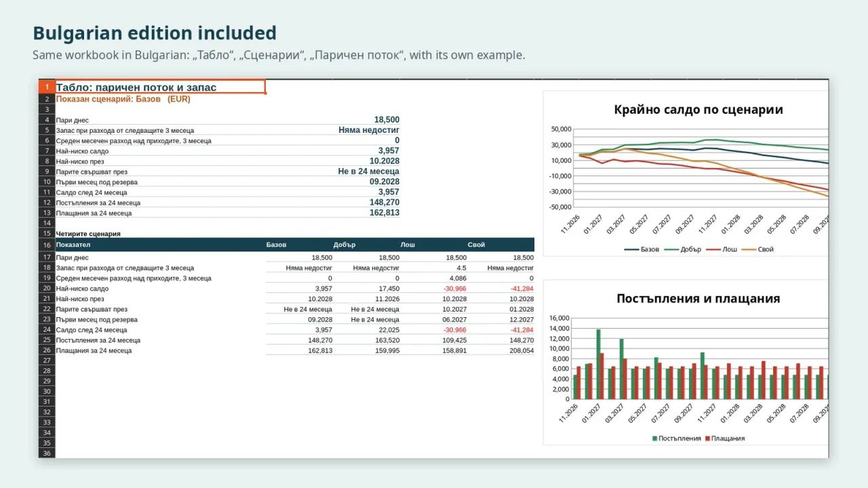Select the bold "Няма недостиг" value in row 5
The width and height of the screenshot is (868, 488).
tap(369, 130)
